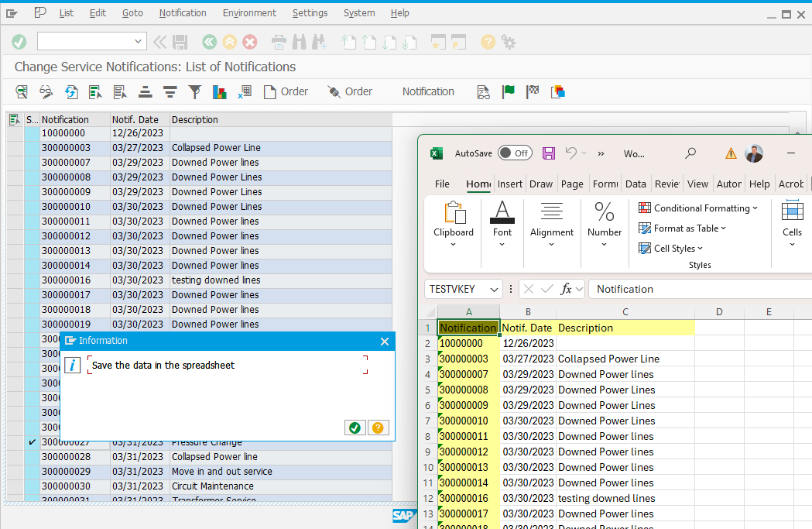Click the Excel search magnifier icon
Screen dimensions: 812x529
pos(690,153)
